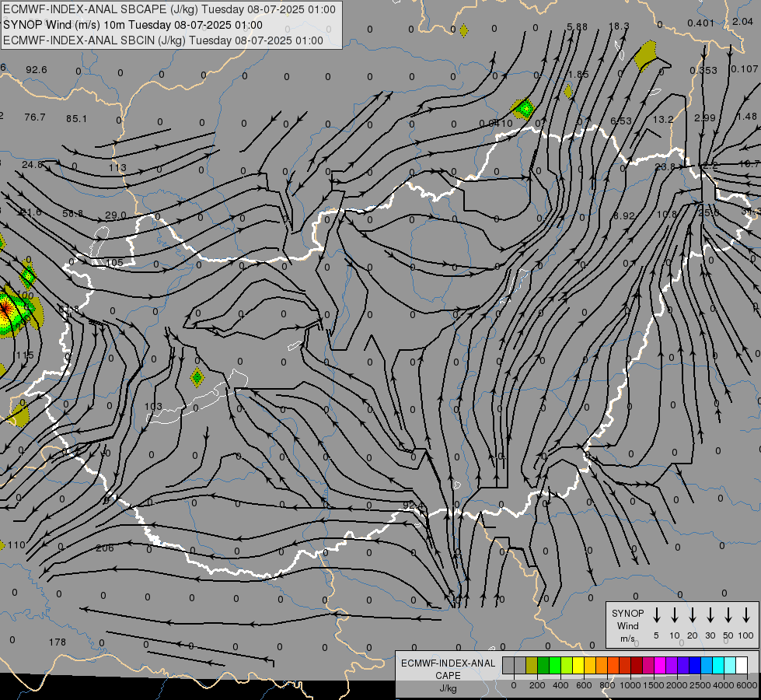Click the 50 m/s wind arrow symbol
761x700 pixels.
[x=728, y=615]
